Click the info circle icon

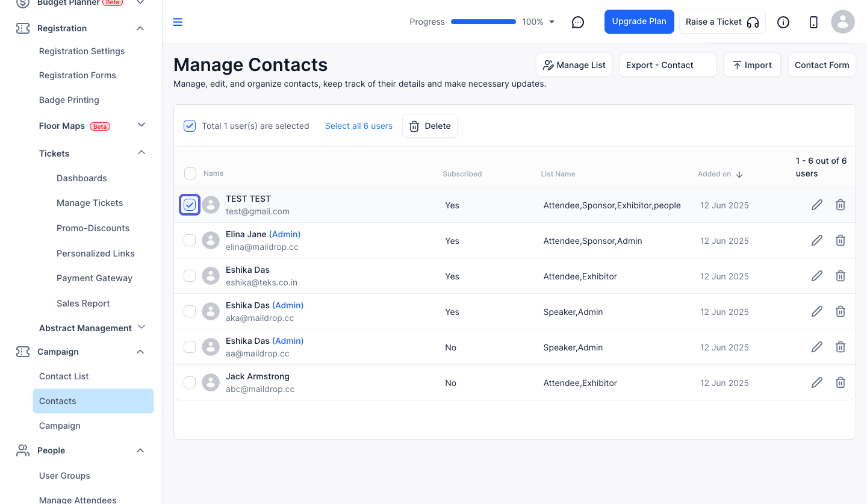[x=783, y=22]
